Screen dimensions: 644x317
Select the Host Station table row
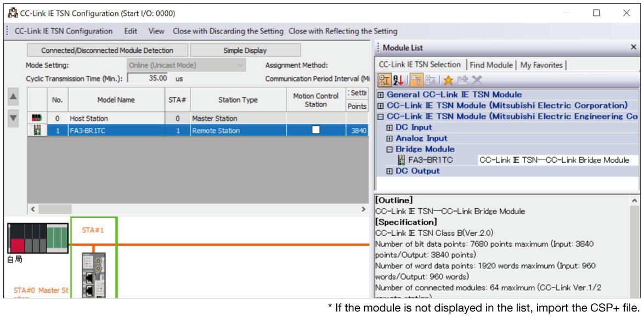[x=197, y=119]
